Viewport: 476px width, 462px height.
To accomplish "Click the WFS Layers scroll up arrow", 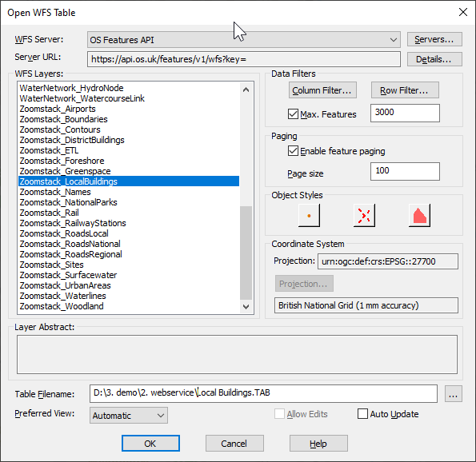I will (x=246, y=90).
